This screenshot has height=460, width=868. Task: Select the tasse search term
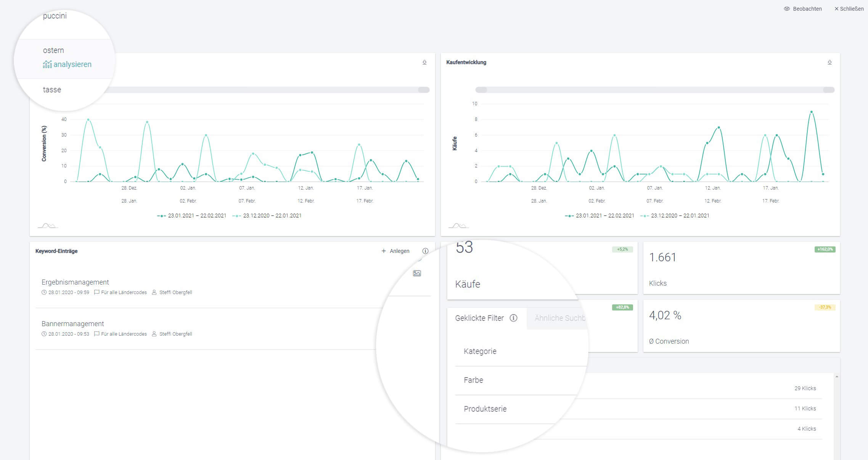(52, 90)
